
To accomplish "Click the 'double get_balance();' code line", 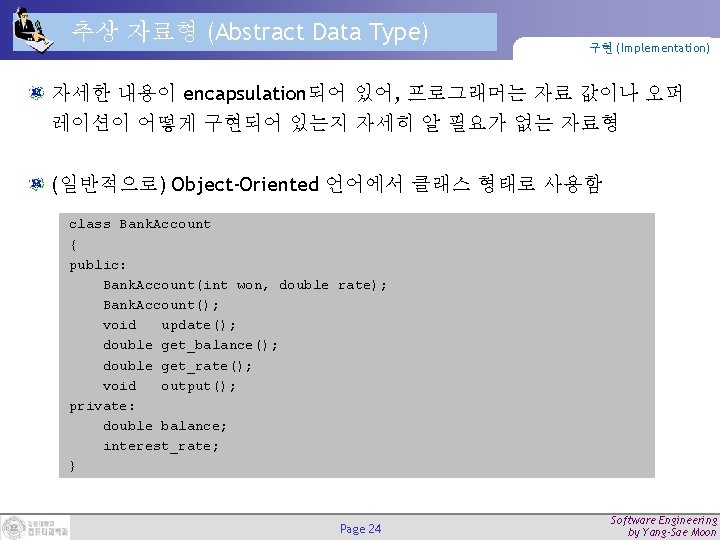I will point(190,345).
